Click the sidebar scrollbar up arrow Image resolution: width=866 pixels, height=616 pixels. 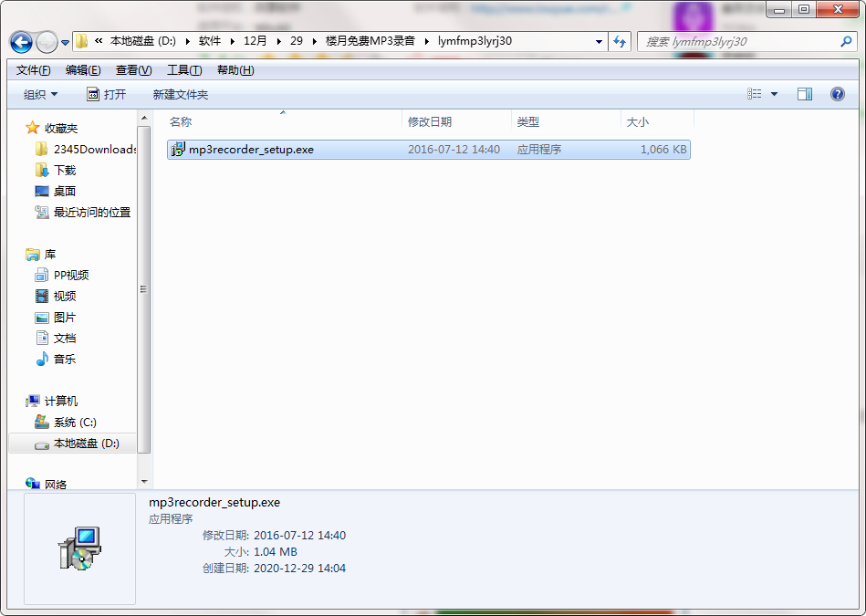(144, 118)
